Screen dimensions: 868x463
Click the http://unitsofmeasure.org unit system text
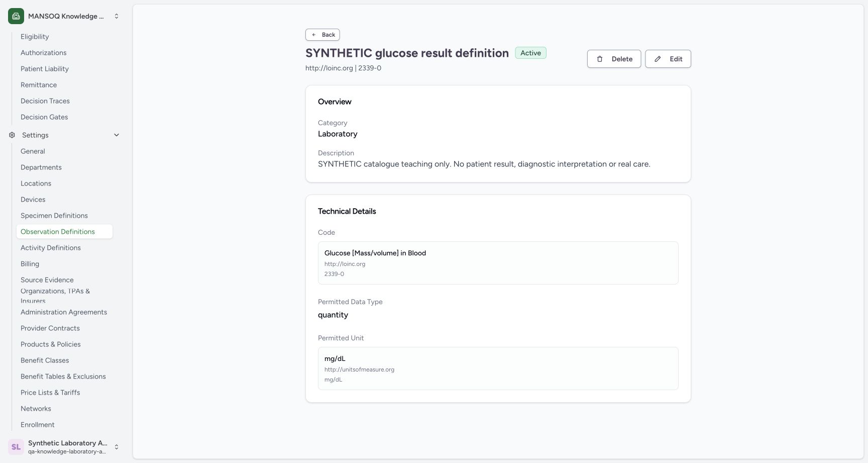coord(359,369)
